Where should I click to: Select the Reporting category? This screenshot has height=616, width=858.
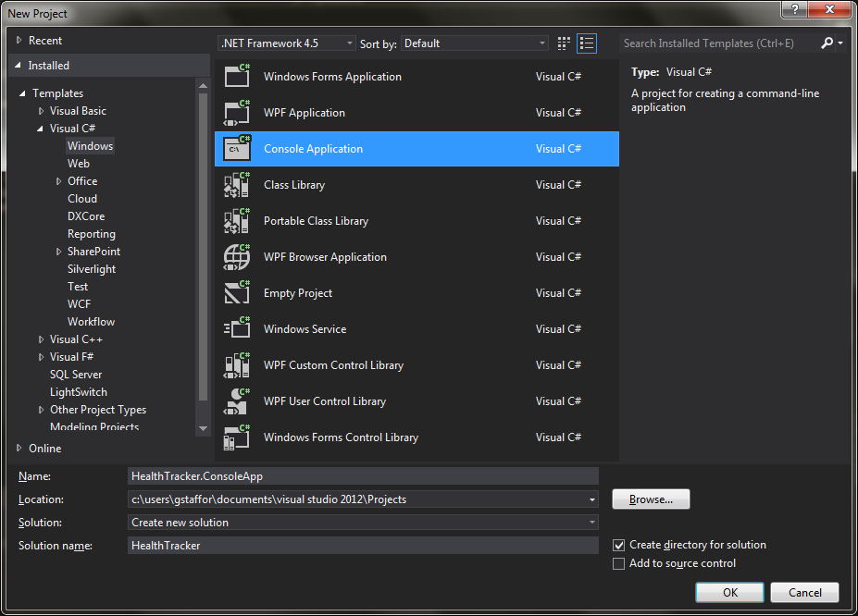pos(92,234)
